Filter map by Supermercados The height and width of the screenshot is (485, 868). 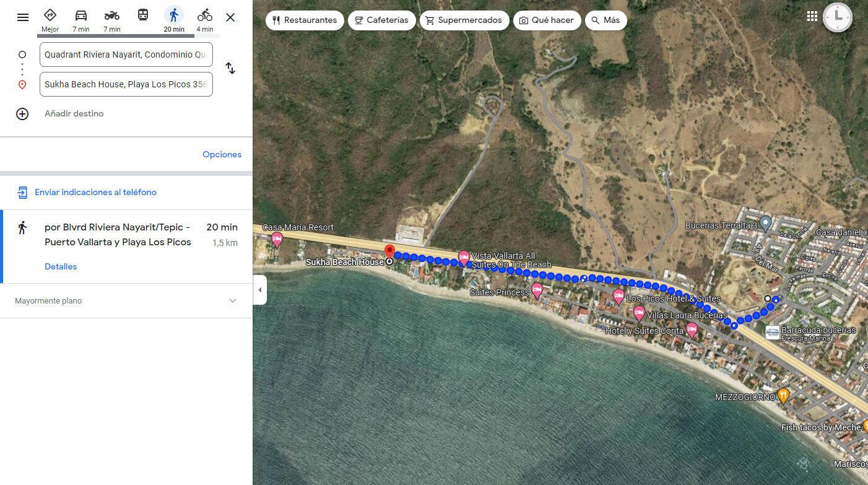464,20
